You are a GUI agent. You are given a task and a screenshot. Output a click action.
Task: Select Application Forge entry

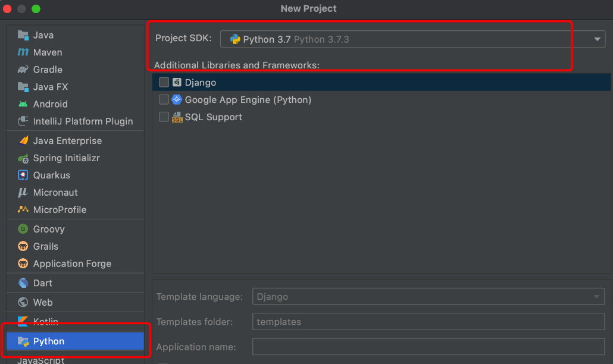75,263
